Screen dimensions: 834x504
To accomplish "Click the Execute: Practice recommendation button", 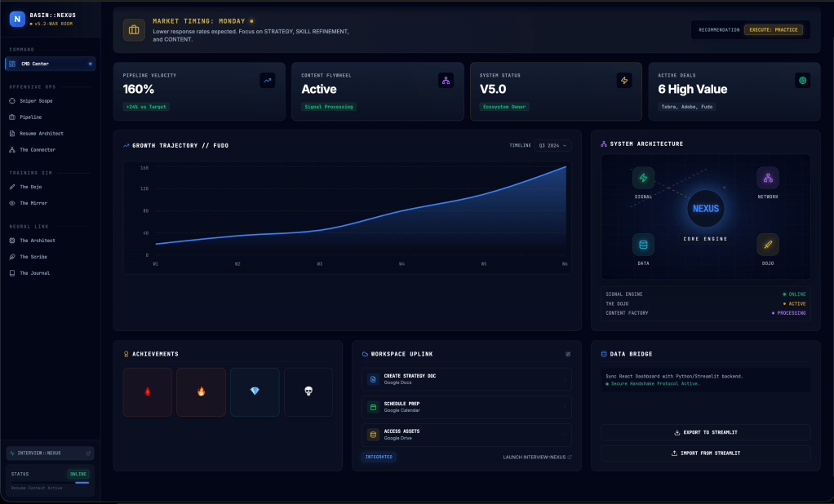I will click(773, 30).
